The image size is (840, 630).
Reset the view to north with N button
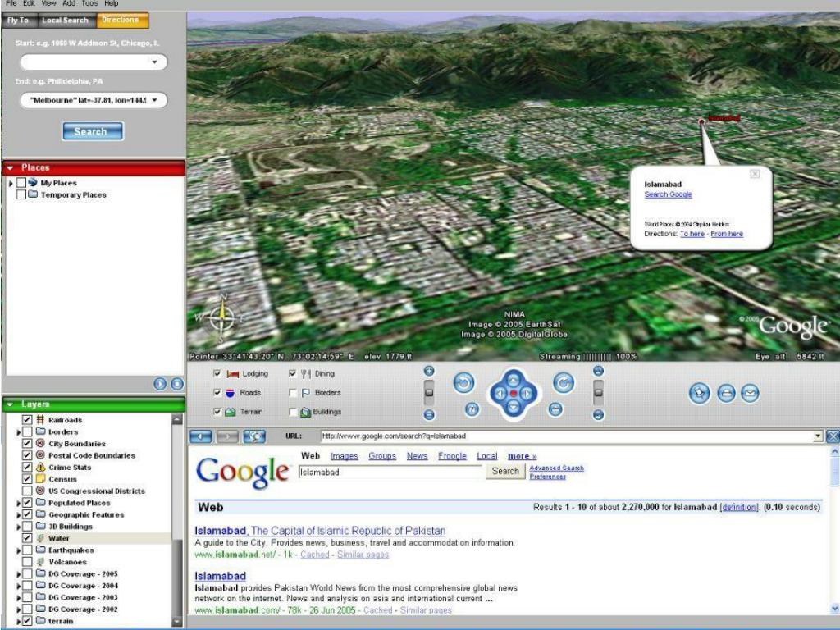click(x=472, y=409)
